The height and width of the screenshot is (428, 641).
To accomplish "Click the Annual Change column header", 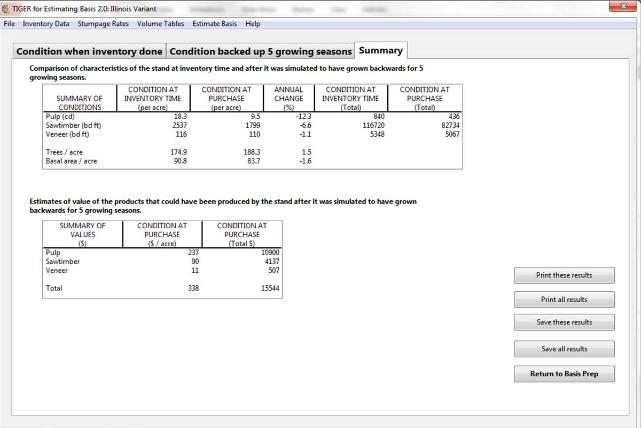I will tap(288, 98).
